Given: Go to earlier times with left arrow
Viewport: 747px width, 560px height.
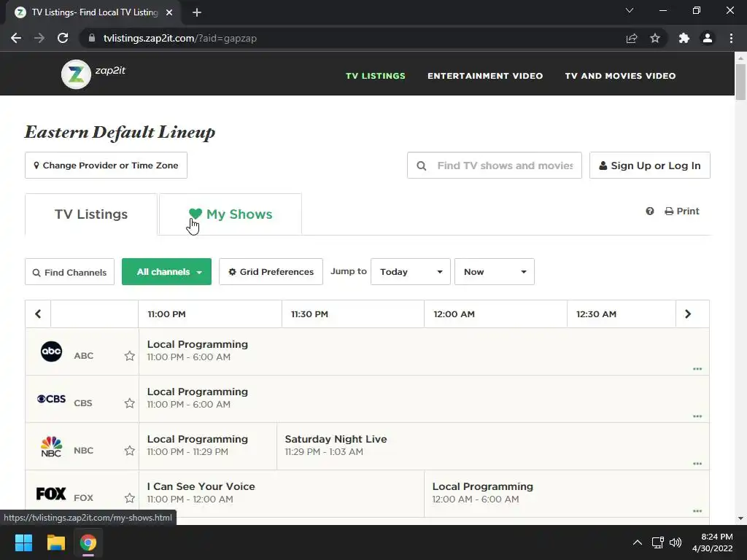Looking at the screenshot, I should click(38, 314).
